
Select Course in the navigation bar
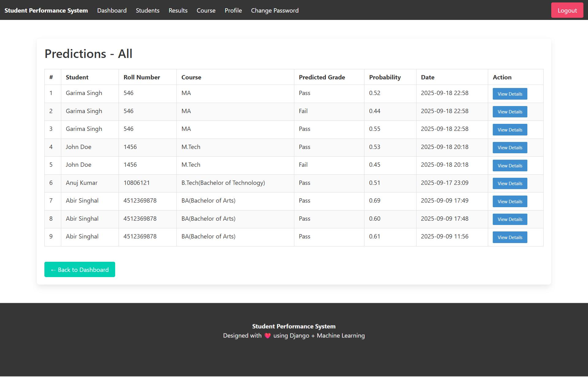(206, 10)
